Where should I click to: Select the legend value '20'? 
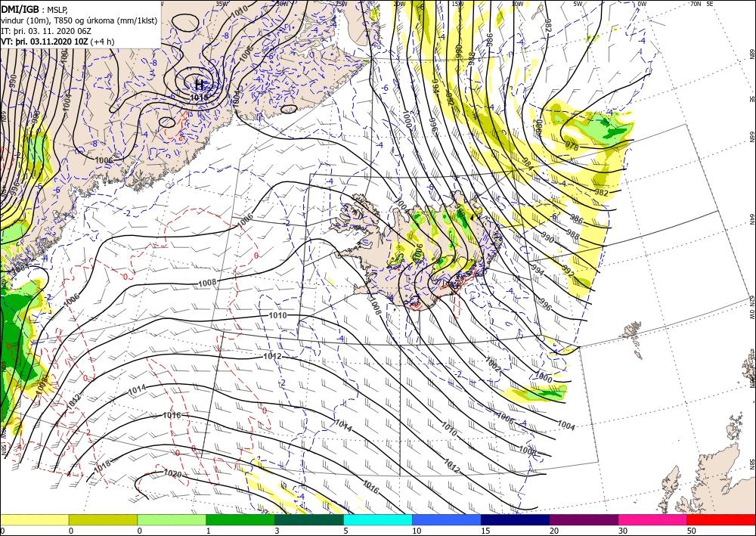[554, 531]
